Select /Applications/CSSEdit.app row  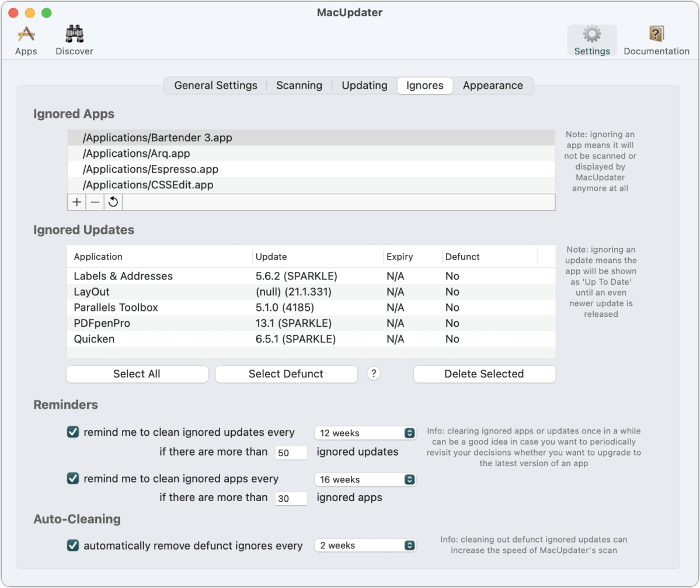pos(311,185)
